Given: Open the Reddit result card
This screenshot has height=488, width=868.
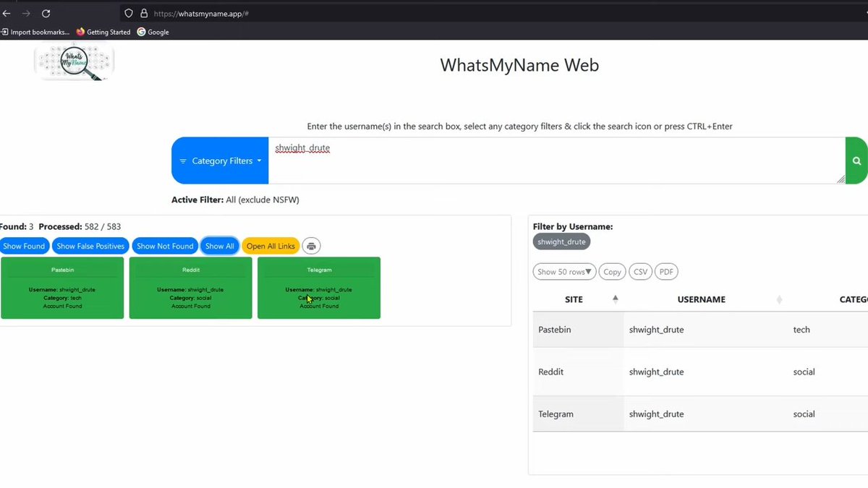Looking at the screenshot, I should click(x=191, y=288).
